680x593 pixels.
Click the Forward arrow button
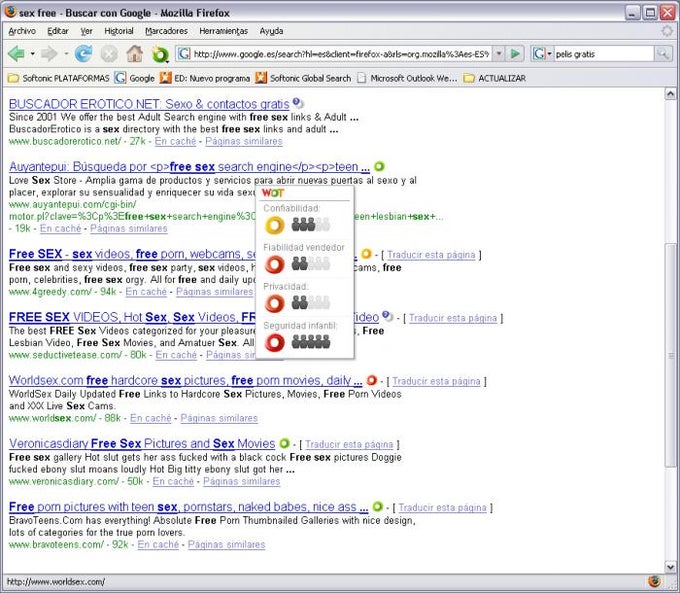click(x=49, y=54)
